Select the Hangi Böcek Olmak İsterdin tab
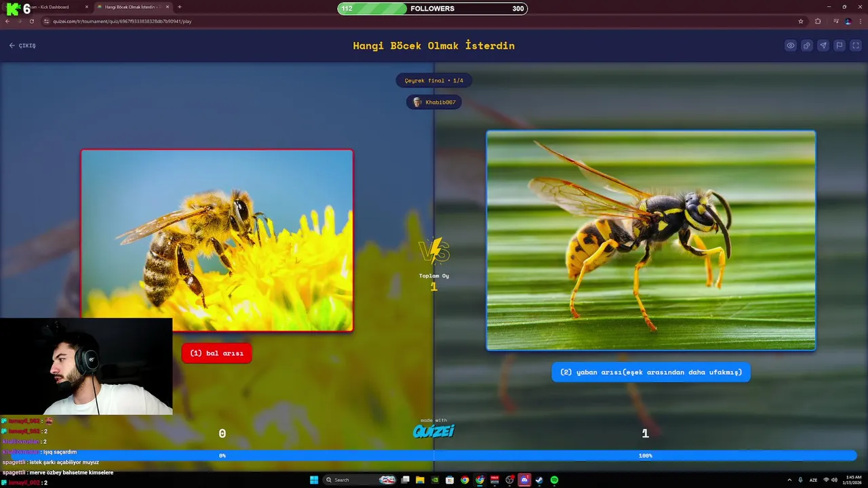 point(132,7)
